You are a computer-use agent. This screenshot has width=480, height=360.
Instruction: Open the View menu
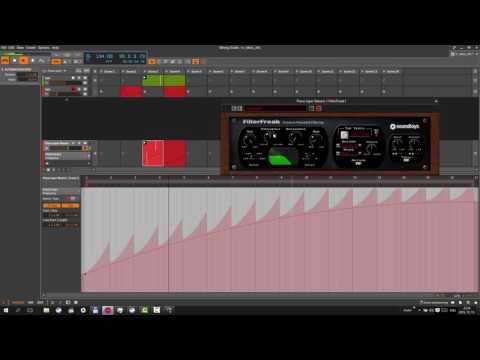pos(20,48)
